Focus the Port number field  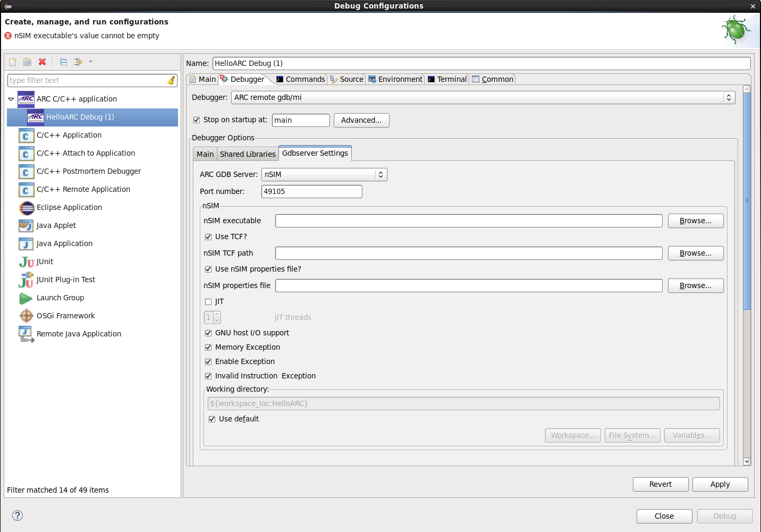(312, 191)
